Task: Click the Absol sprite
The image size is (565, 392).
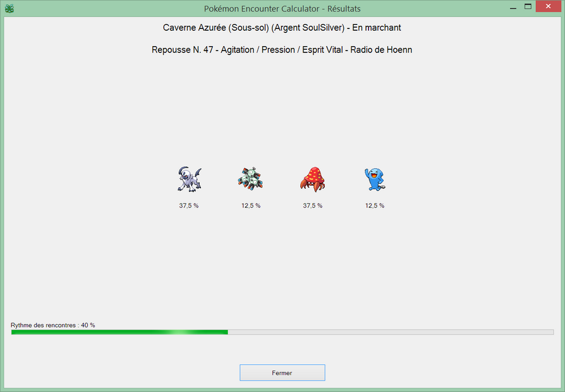Action: 189,179
